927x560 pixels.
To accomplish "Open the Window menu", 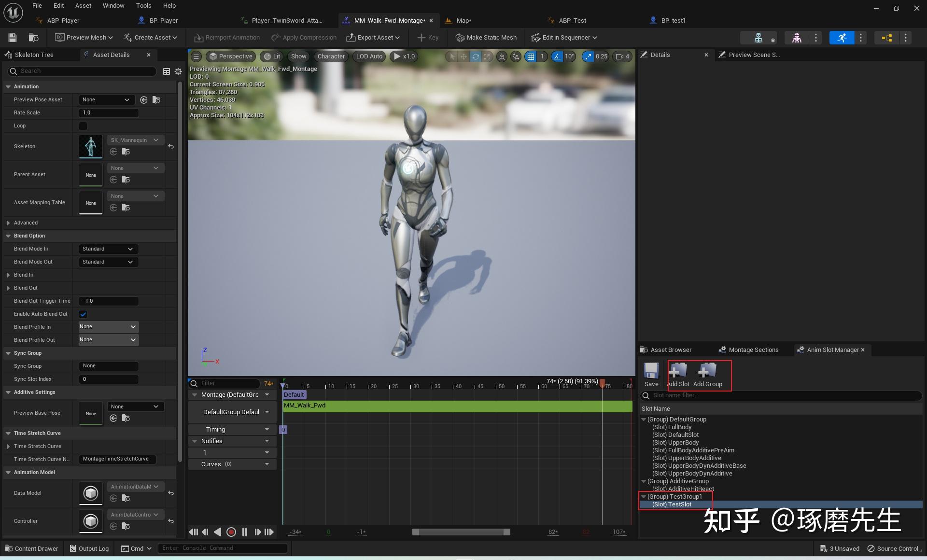I will (113, 6).
